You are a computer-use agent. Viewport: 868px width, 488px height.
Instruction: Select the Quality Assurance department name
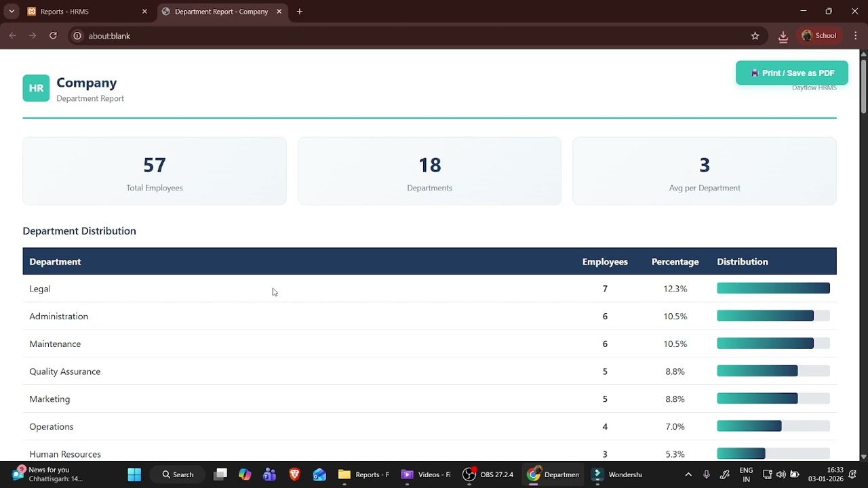(65, 371)
